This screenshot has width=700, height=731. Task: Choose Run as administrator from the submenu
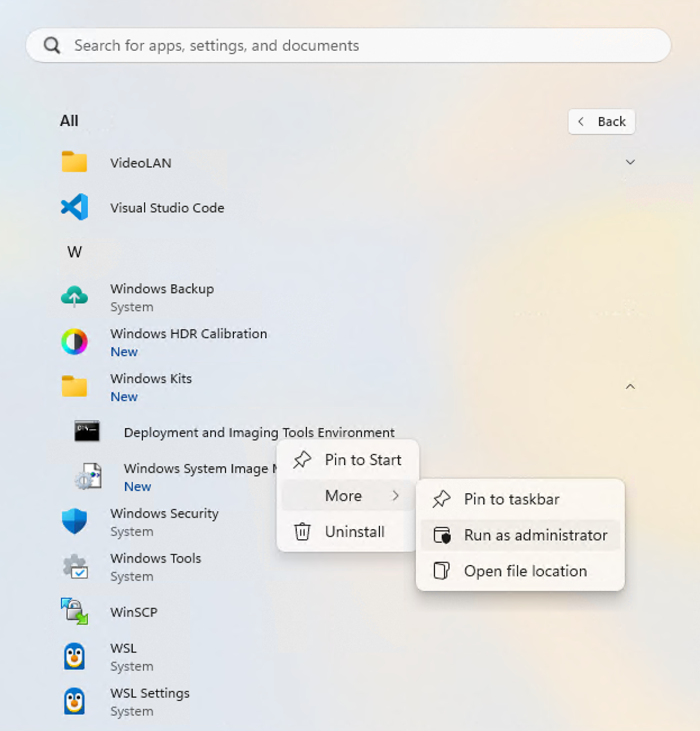pos(535,535)
